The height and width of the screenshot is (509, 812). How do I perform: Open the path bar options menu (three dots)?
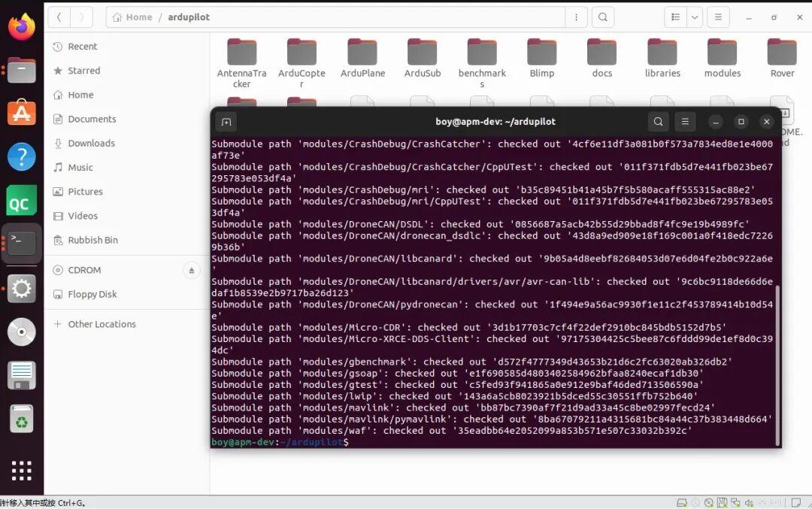click(576, 17)
